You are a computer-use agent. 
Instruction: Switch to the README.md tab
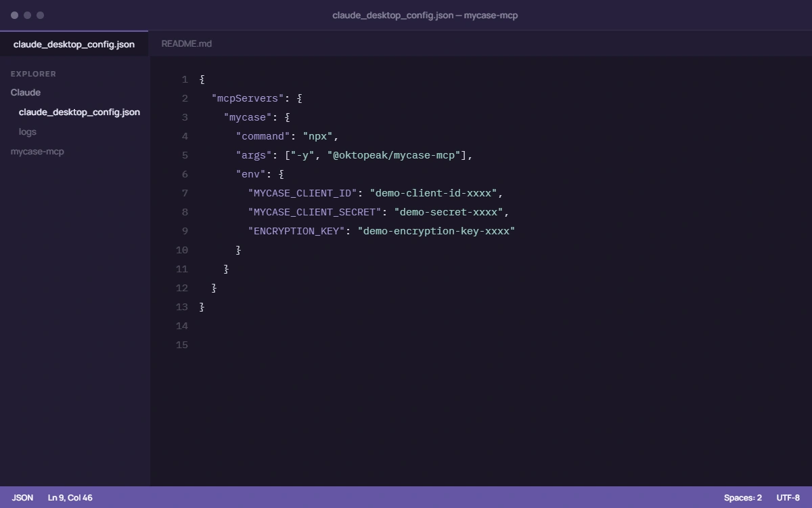pos(187,43)
